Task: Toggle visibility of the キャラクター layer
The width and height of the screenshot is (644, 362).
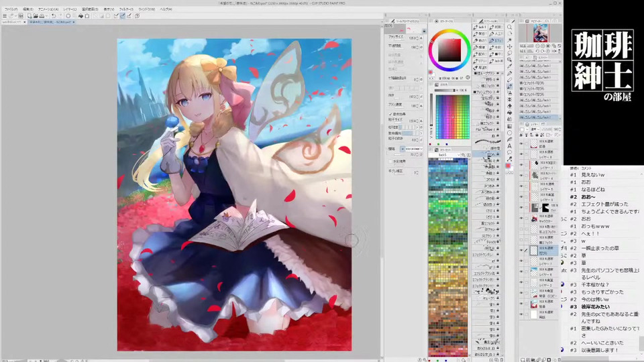Action: pos(521,219)
